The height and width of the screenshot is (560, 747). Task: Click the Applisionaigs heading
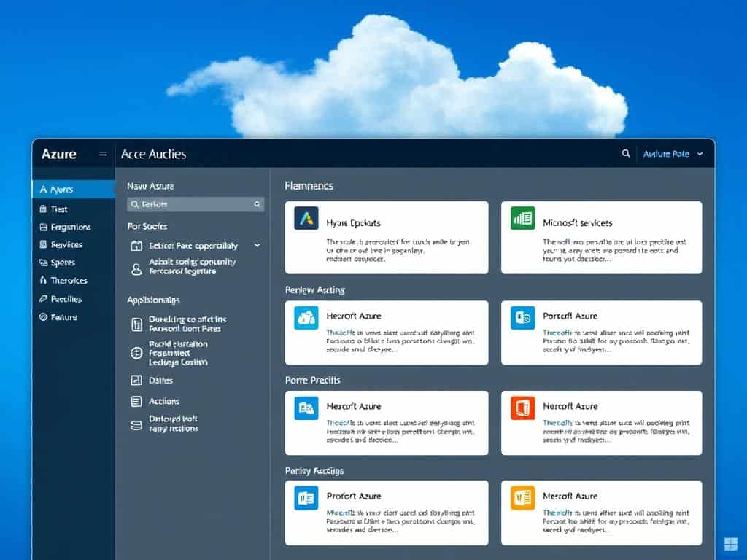(153, 300)
